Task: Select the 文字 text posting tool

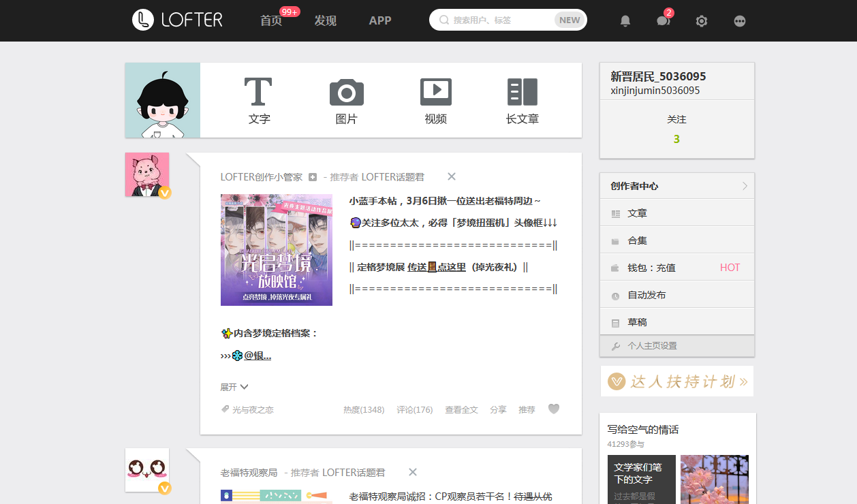Action: (x=258, y=101)
